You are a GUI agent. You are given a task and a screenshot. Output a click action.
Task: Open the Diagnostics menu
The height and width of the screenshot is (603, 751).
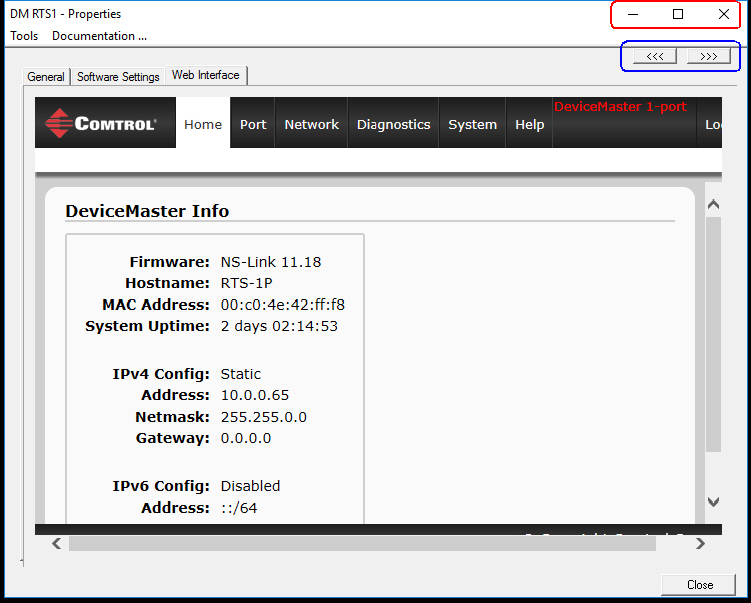tap(393, 124)
